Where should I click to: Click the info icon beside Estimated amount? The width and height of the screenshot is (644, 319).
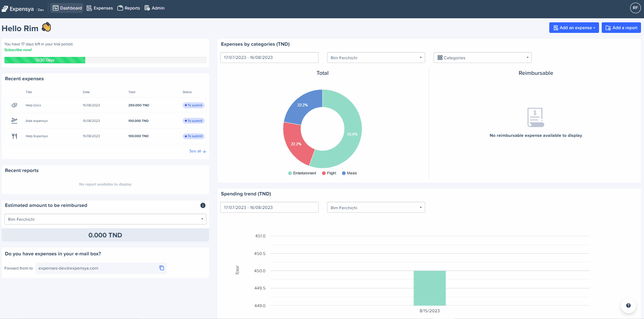click(x=203, y=205)
